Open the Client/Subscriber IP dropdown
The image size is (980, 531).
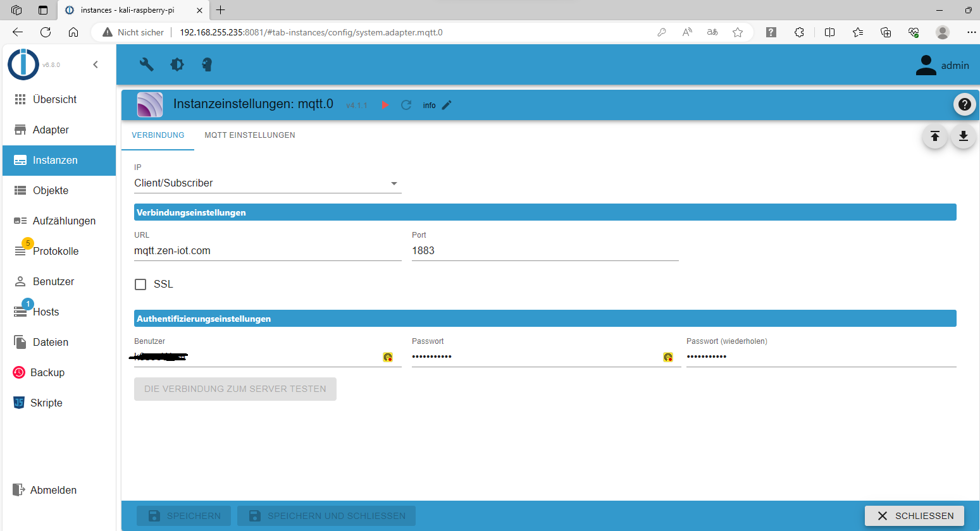268,183
